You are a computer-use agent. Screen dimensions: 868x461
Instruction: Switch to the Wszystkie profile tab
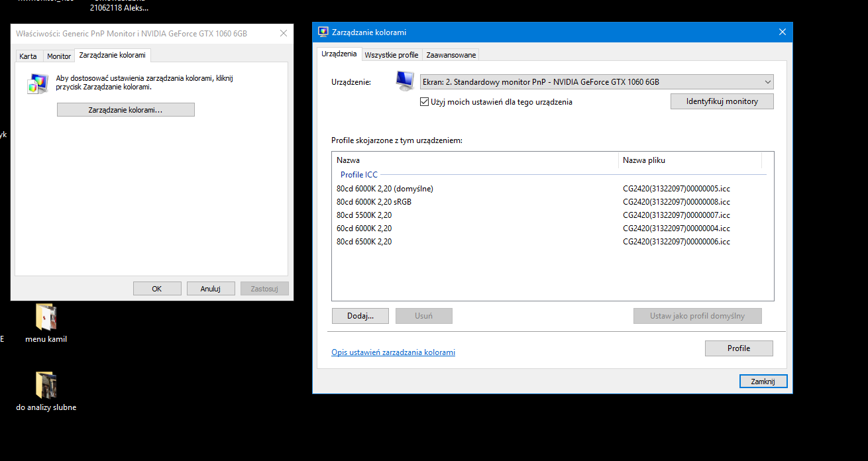pos(391,55)
